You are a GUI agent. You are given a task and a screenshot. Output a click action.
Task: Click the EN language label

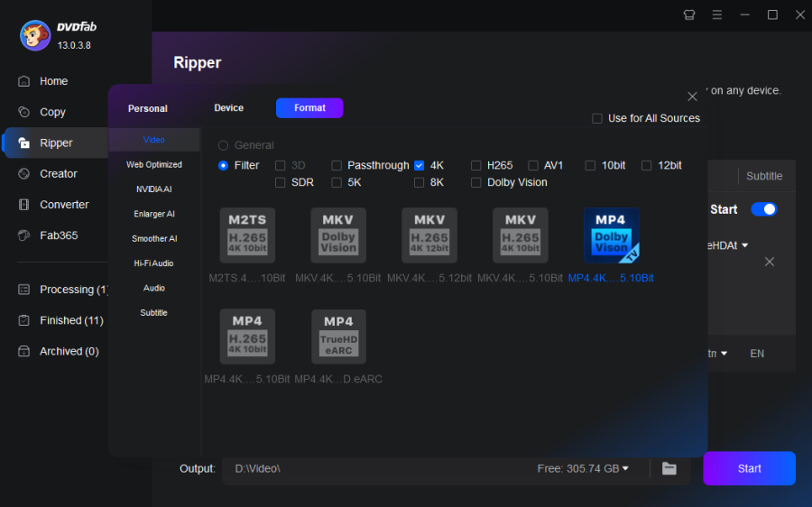click(x=757, y=354)
